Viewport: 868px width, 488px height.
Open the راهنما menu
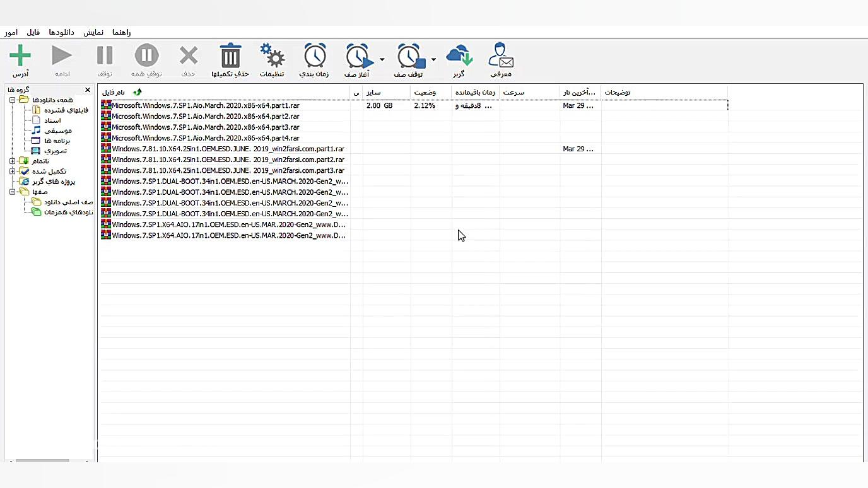(122, 32)
